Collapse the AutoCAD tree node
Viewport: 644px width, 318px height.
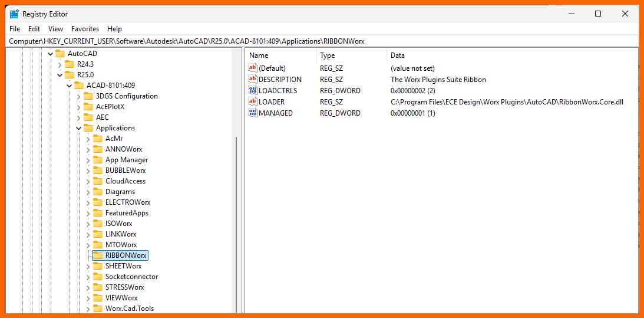(51, 54)
